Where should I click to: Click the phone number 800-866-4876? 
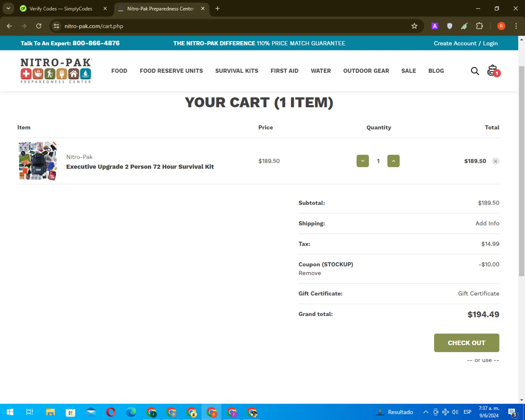tap(96, 43)
